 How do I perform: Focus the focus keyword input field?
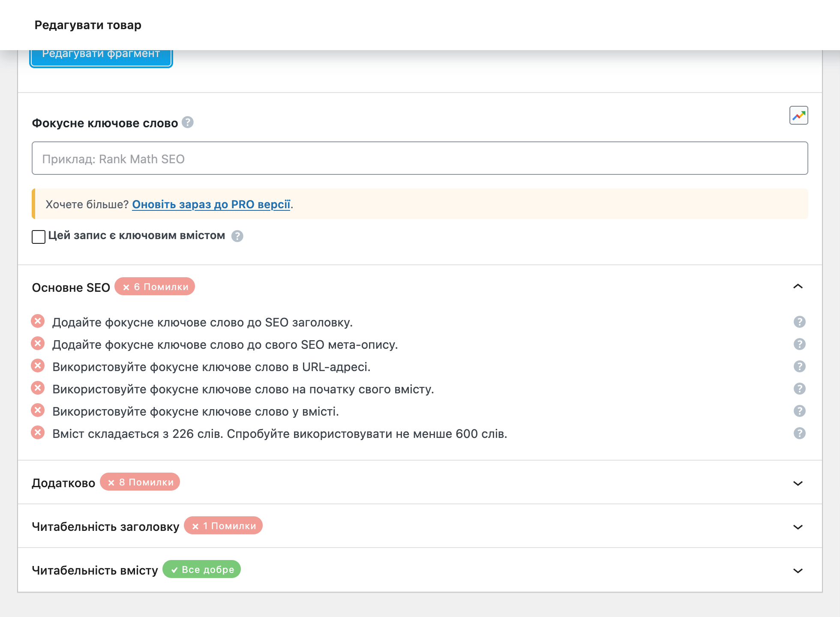coord(420,158)
